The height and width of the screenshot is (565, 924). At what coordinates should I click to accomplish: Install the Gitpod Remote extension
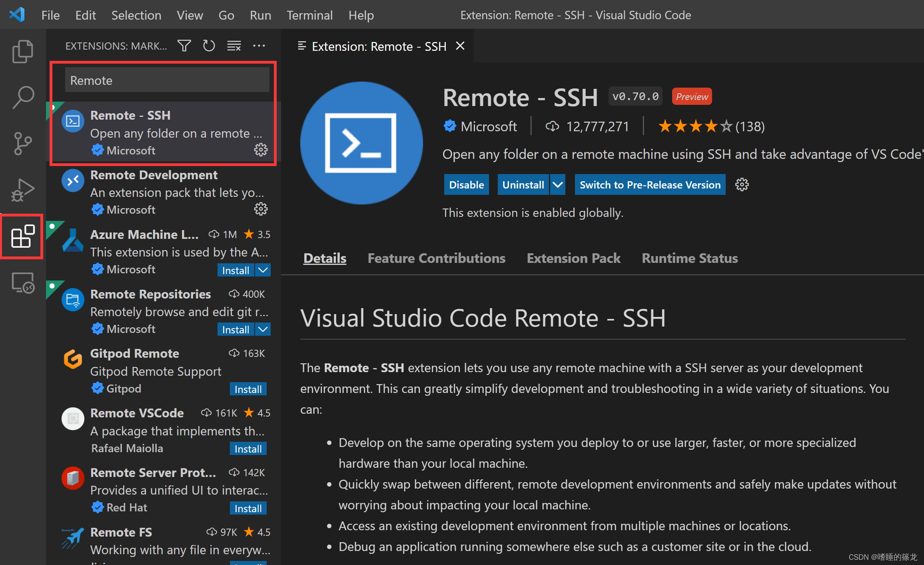tap(248, 389)
